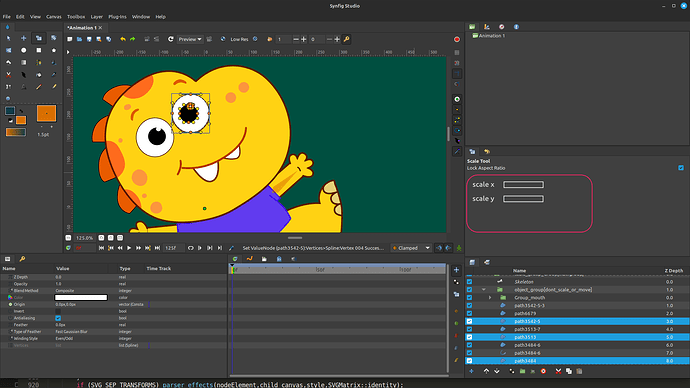Open the Canvas menu
The width and height of the screenshot is (690, 388).
point(54,17)
